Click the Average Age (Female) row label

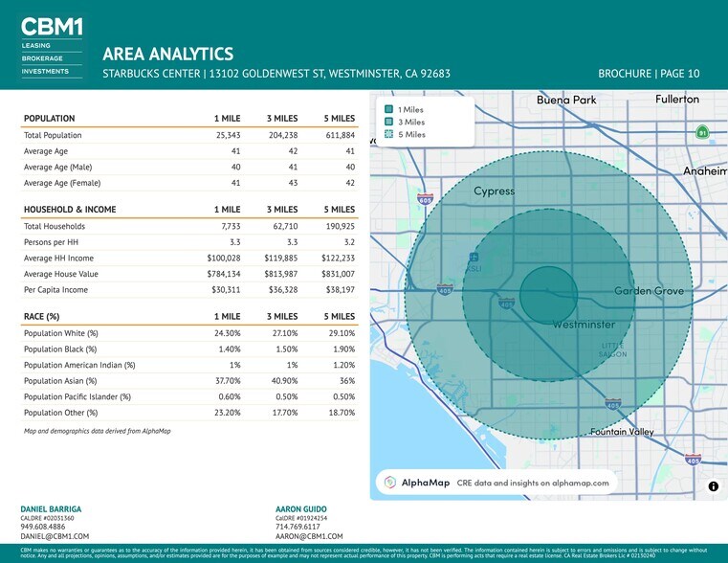tap(62, 183)
